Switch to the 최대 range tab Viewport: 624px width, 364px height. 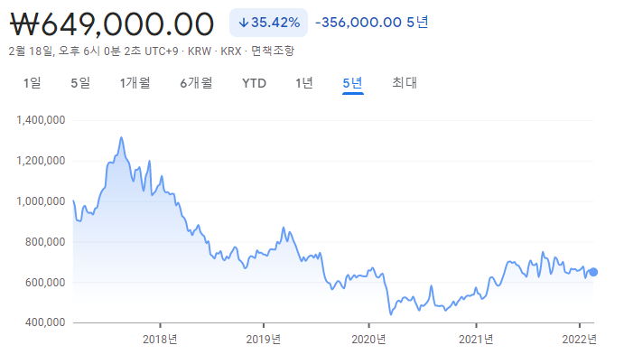[405, 83]
